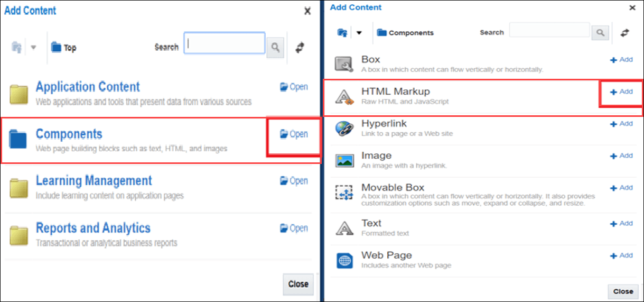Screen dimensions: 644x302
Task: Select the Application Content title link
Action: pyautogui.click(x=88, y=87)
